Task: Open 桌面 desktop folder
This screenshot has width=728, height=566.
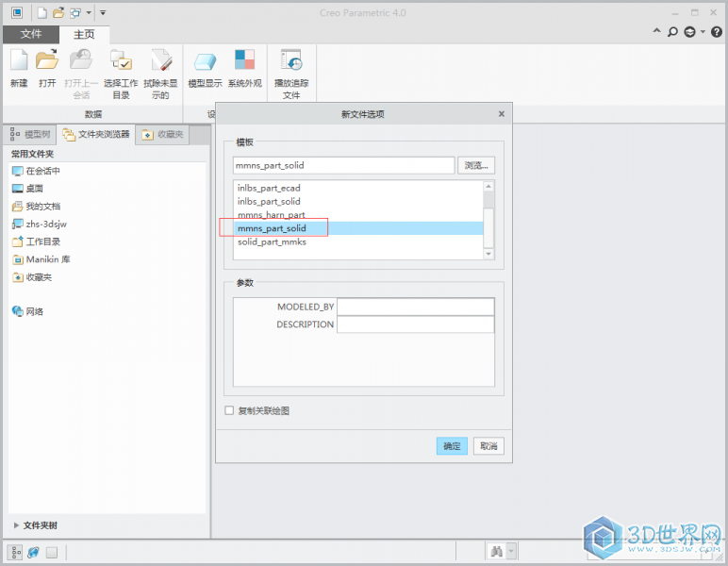Action: (x=28, y=189)
